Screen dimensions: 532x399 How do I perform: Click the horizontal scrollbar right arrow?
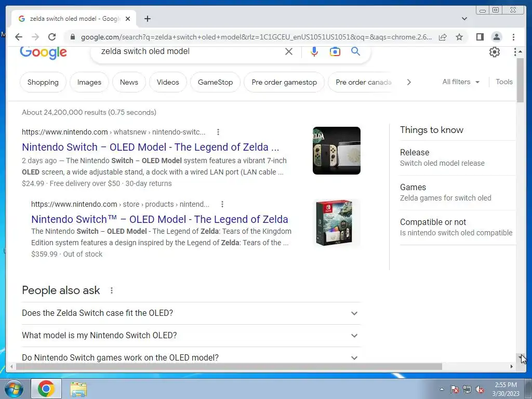[x=512, y=366]
